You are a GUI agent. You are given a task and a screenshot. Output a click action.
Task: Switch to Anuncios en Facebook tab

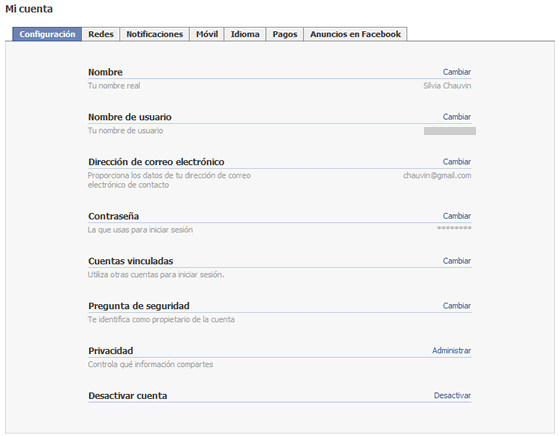(x=355, y=34)
